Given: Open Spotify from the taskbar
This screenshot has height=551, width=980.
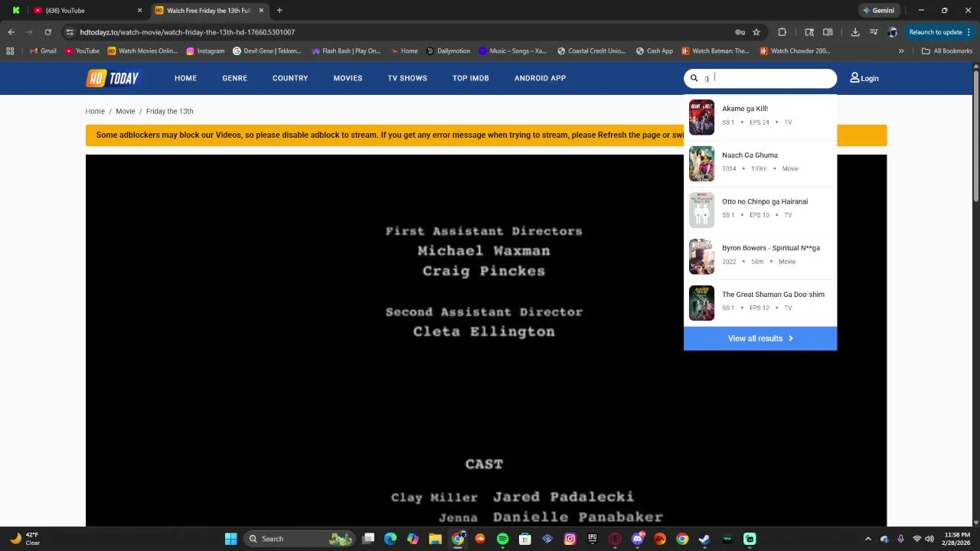Looking at the screenshot, I should pyautogui.click(x=502, y=539).
